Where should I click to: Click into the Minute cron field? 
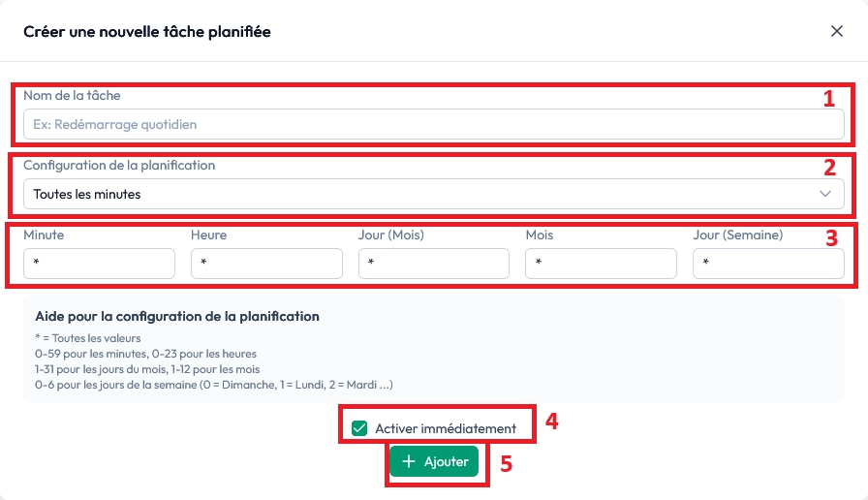(x=99, y=264)
